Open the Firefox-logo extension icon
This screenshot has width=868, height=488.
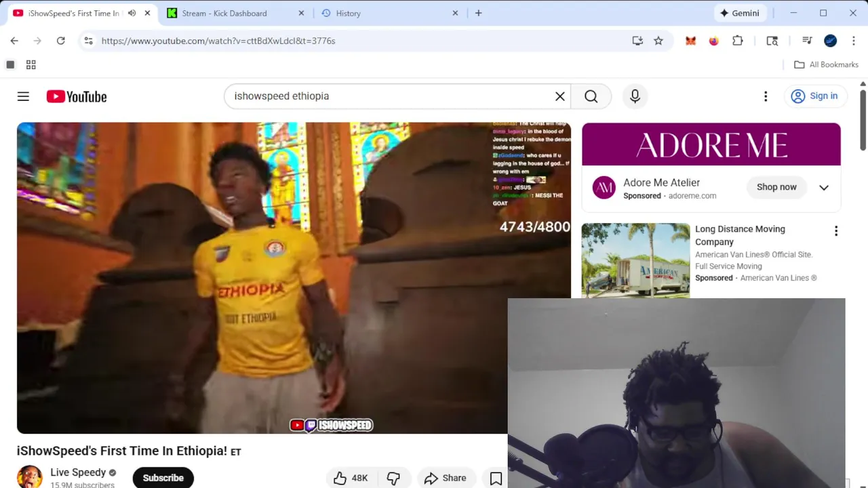point(713,41)
